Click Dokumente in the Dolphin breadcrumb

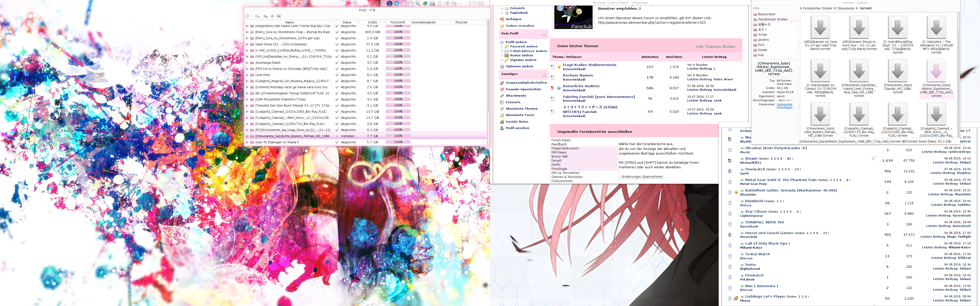point(846,8)
